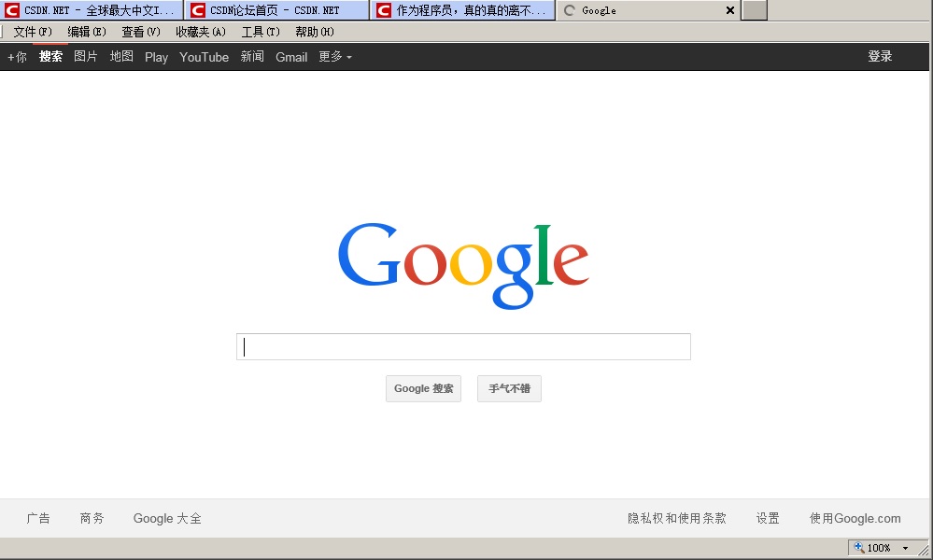Click the CSDN icon on the first tab
Viewport: 933px width, 560px height.
pos(12,10)
